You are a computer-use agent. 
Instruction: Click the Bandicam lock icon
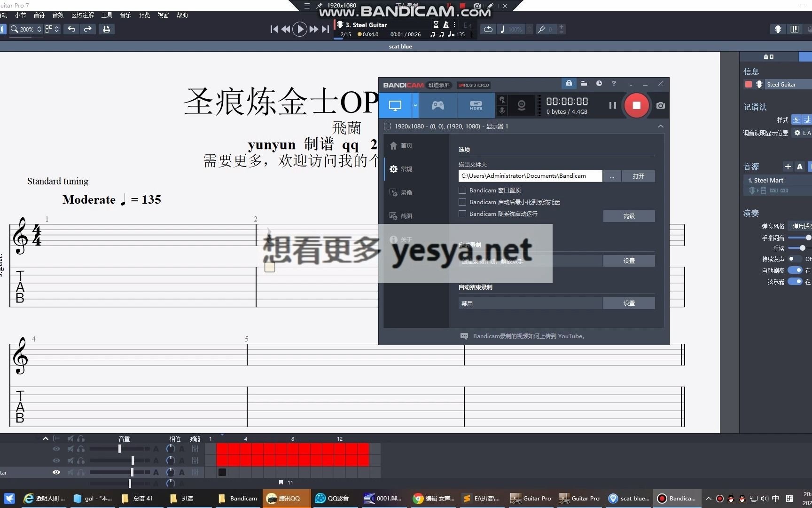(569, 83)
